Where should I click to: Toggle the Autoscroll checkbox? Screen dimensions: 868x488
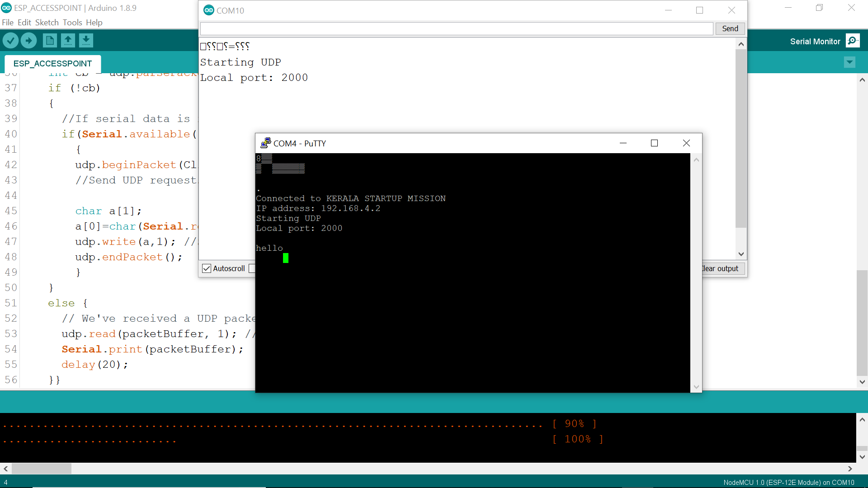tap(207, 268)
